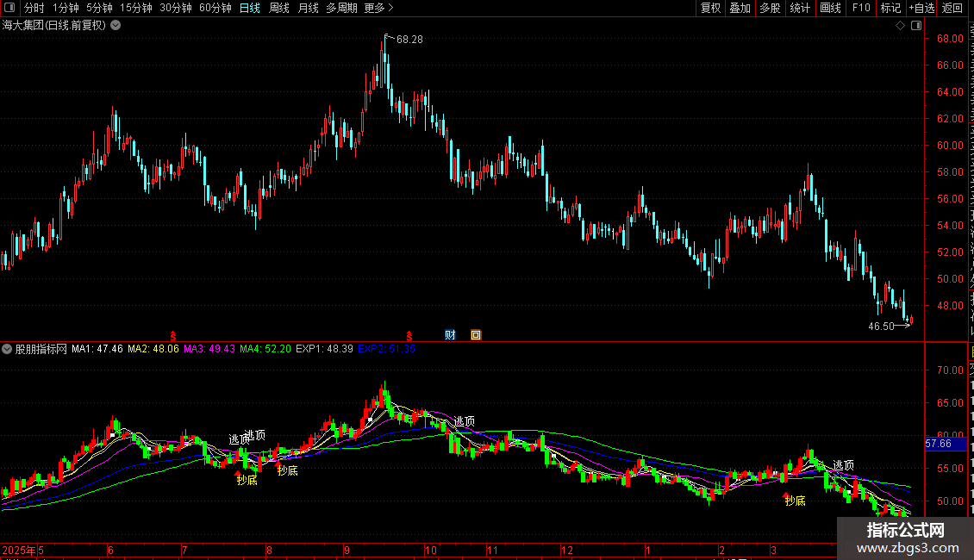This screenshot has height=560, width=974.
Task: Click the yellow MA2: 48.06 value
Action: coord(153,349)
